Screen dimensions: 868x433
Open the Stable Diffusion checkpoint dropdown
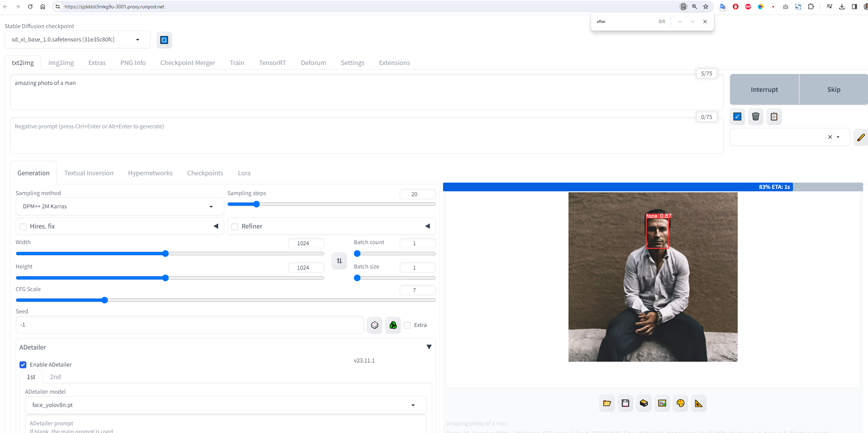click(x=77, y=40)
